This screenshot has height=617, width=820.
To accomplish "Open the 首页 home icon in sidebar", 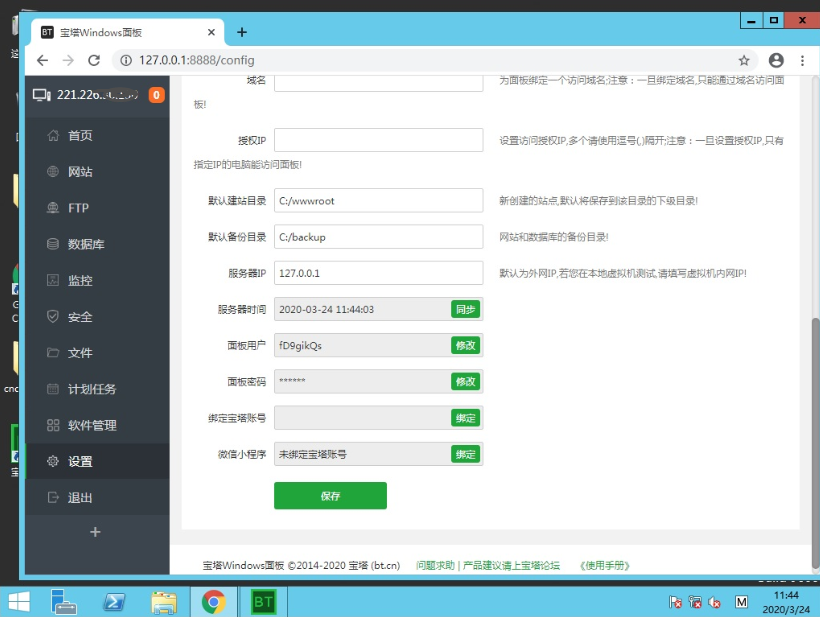I will [53, 135].
